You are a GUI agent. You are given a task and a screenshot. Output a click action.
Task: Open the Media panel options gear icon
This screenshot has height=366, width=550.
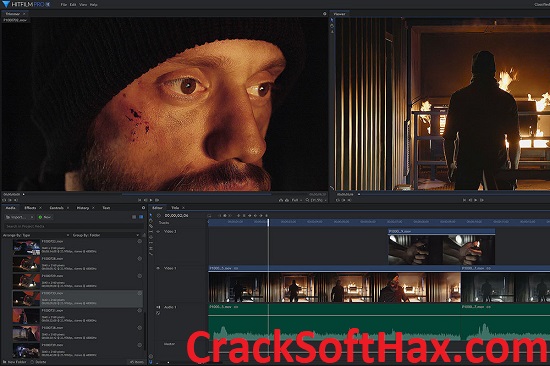[143, 208]
